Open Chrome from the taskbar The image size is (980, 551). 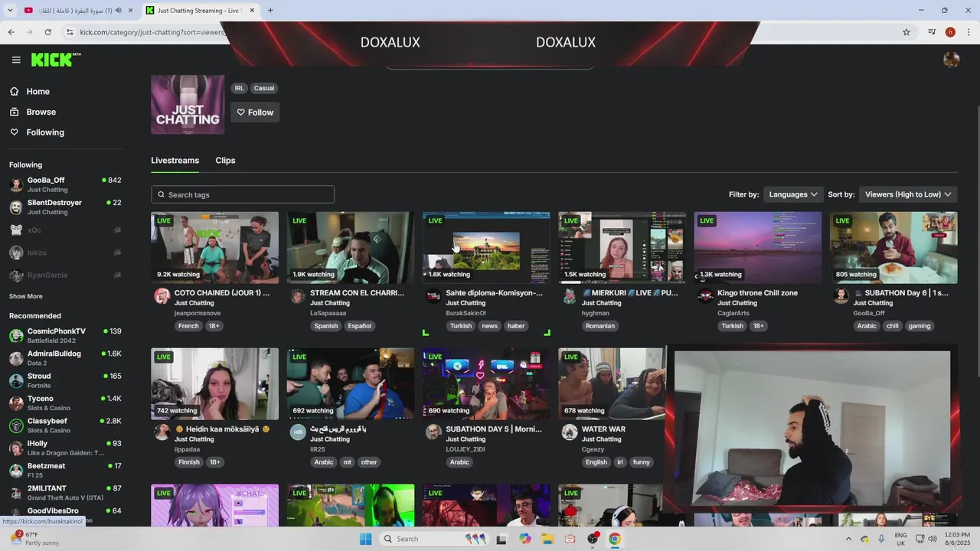click(615, 539)
